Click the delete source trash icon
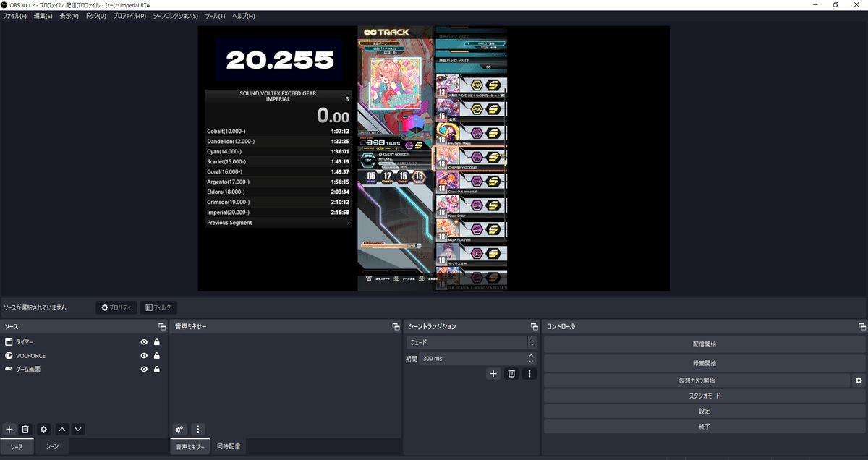The height and width of the screenshot is (460, 868). (x=26, y=429)
